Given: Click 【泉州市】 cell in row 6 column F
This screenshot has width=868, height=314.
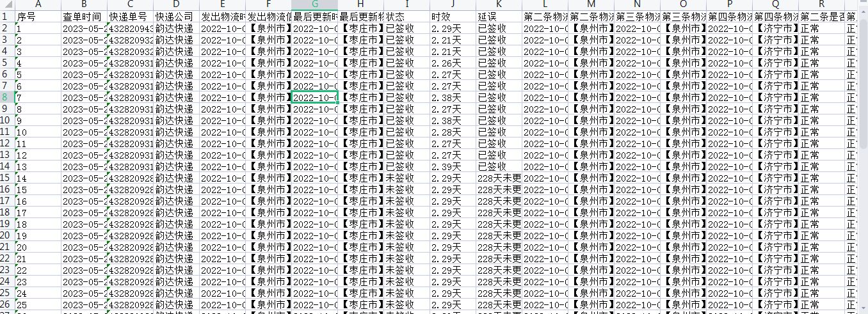Looking at the screenshot, I should (269, 74).
